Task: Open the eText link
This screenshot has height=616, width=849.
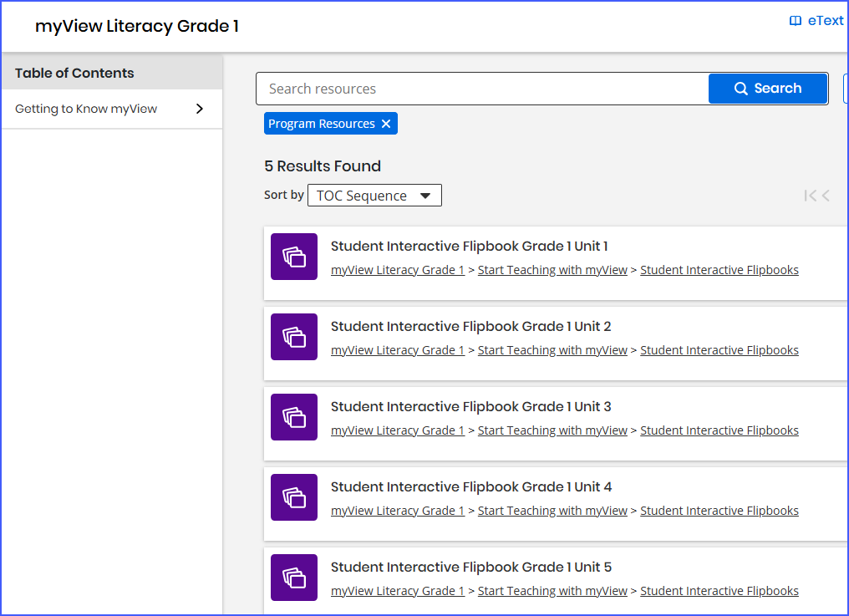Action: pyautogui.click(x=825, y=21)
